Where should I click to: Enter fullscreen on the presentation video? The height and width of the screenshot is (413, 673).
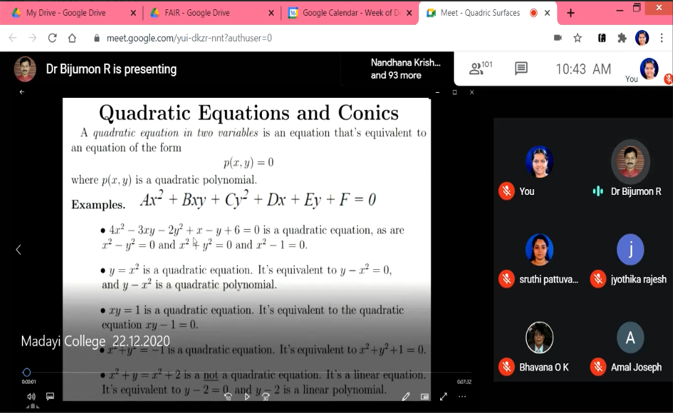tap(443, 396)
